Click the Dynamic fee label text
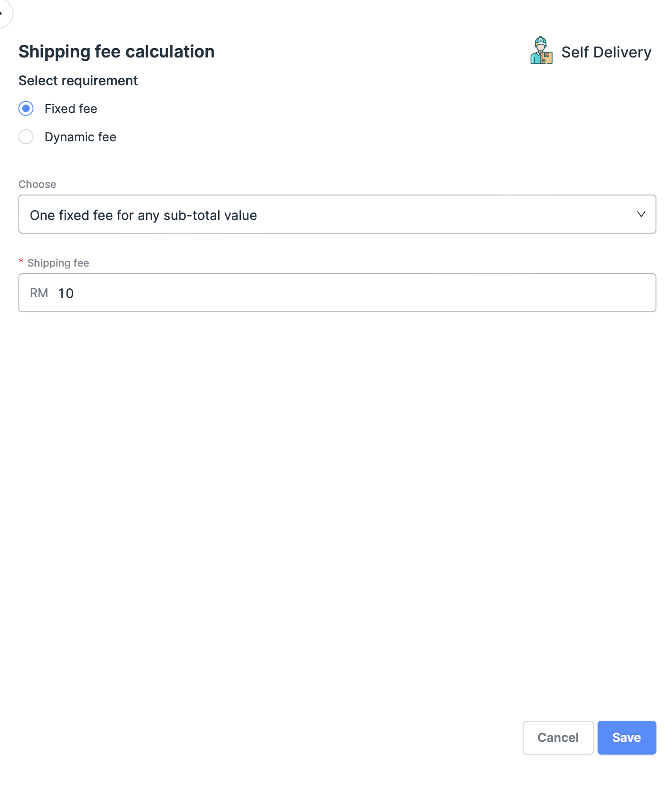This screenshot has width=672, height=797. pos(80,137)
